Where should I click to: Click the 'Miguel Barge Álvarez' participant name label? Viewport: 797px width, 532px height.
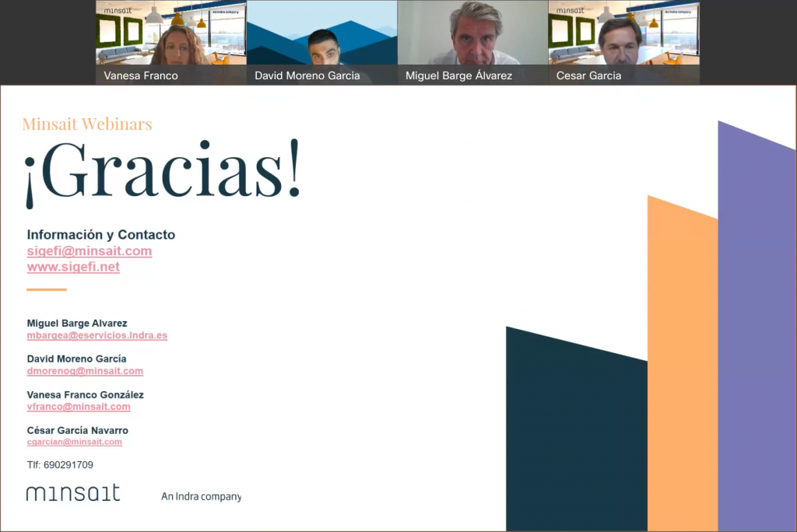(x=458, y=75)
